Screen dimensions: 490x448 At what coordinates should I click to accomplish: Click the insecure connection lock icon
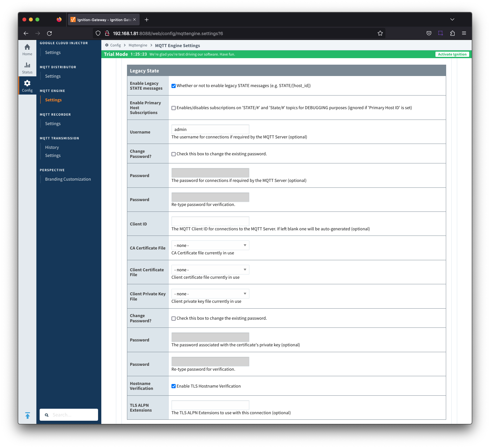(107, 33)
